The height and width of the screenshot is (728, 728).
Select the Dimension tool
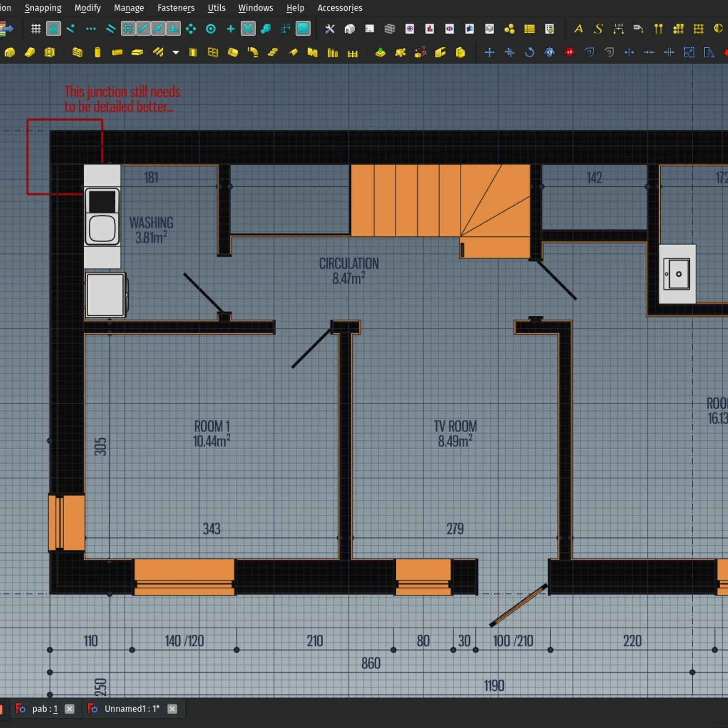pyautogui.click(x=618, y=29)
